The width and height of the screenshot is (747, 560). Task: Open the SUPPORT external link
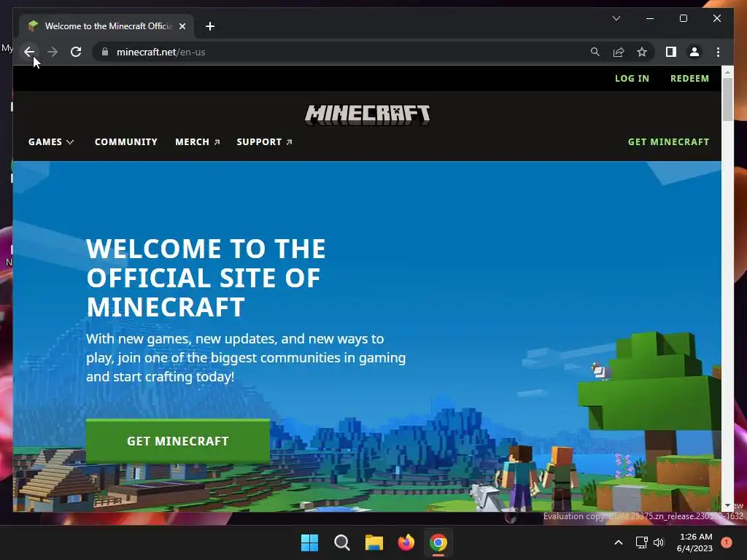click(x=264, y=142)
